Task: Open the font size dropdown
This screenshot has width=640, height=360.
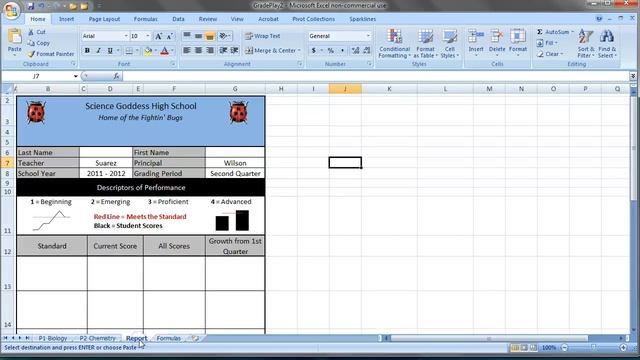Action: [148, 36]
